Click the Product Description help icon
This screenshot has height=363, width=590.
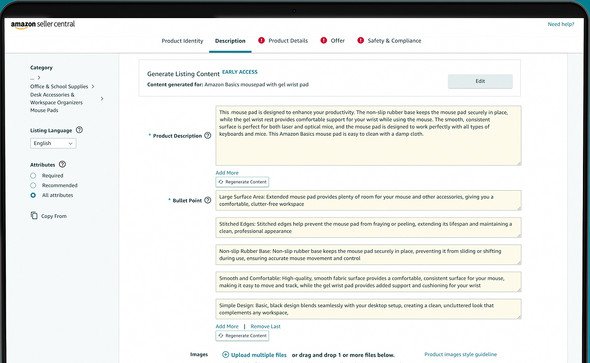point(207,135)
